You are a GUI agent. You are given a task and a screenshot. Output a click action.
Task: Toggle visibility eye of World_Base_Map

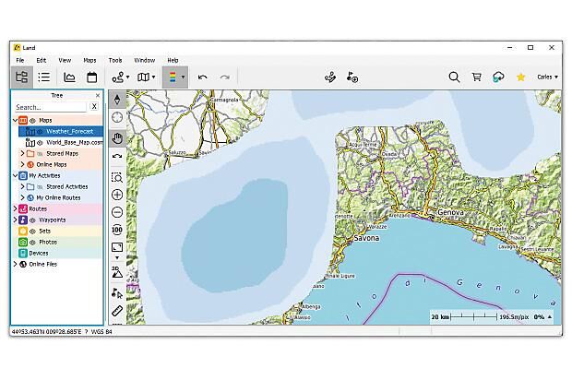pos(40,143)
